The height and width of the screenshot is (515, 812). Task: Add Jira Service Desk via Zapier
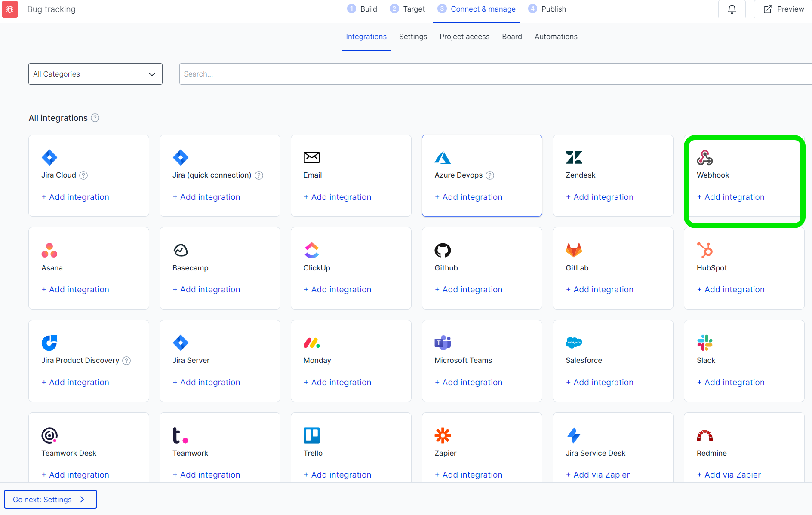tap(598, 475)
